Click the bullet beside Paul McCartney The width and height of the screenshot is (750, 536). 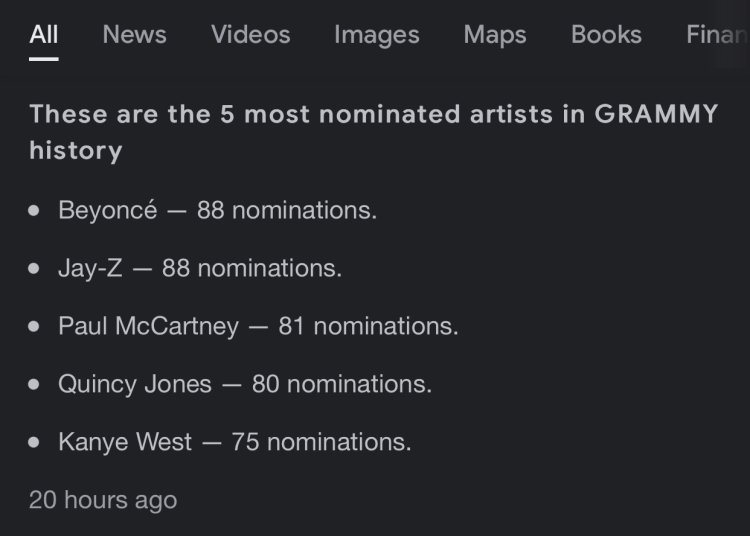click(35, 327)
